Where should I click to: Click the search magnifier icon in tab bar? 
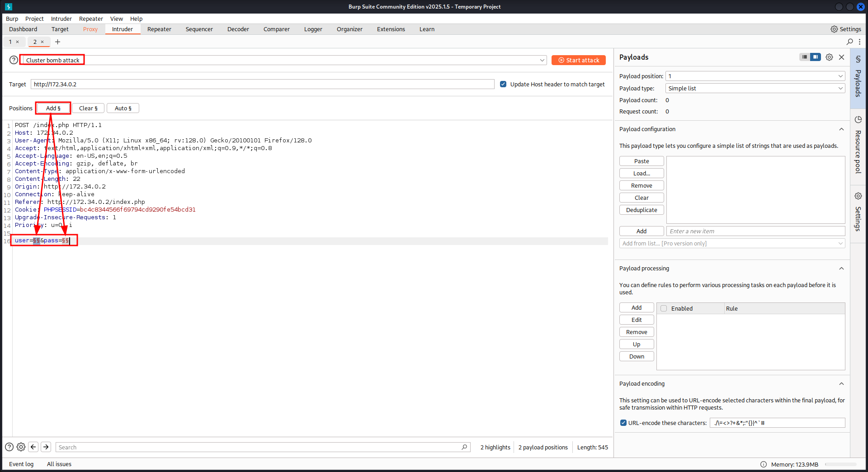850,42
